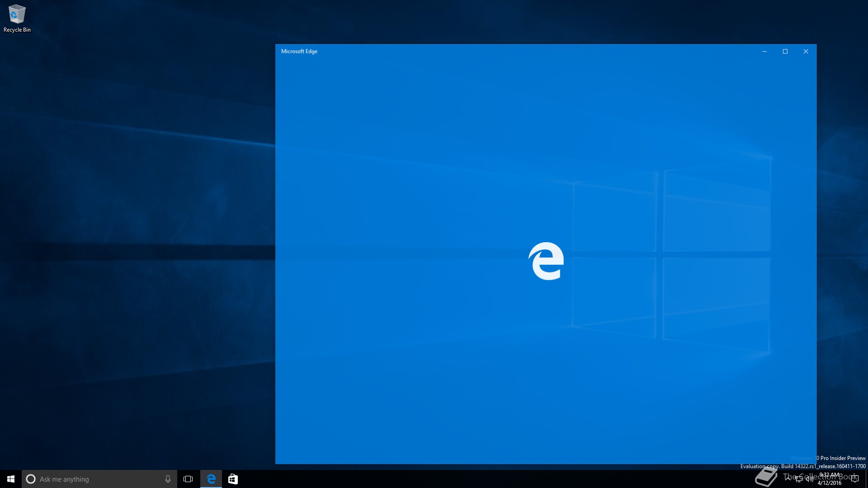Open the clock showing 9:32 AM

(830, 479)
